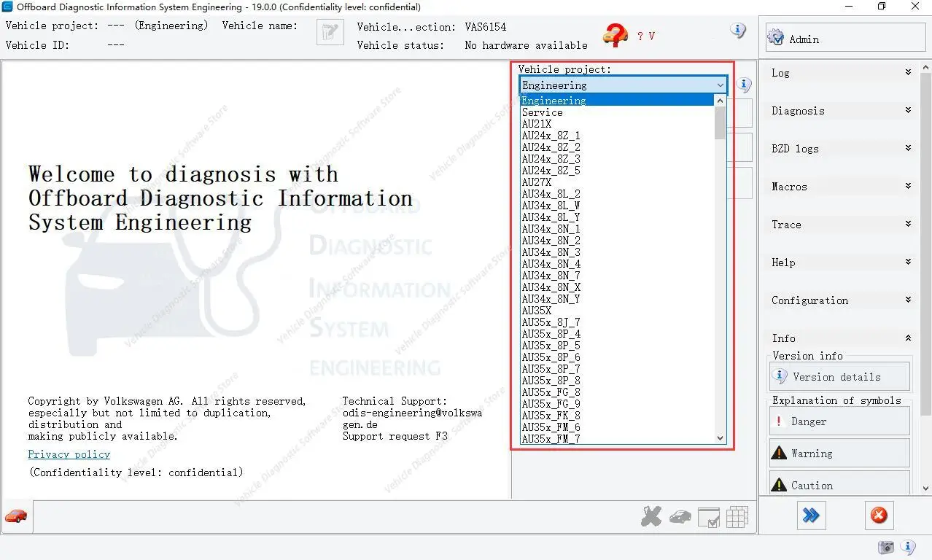Select AU24x_8Z_3 list entry
The height and width of the screenshot is (560, 932).
pyautogui.click(x=617, y=159)
